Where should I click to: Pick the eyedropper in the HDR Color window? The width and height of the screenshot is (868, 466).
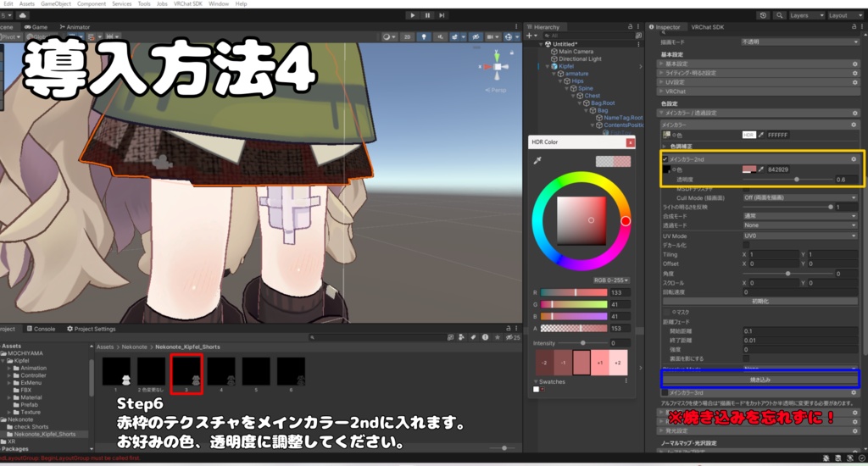pyautogui.click(x=537, y=160)
